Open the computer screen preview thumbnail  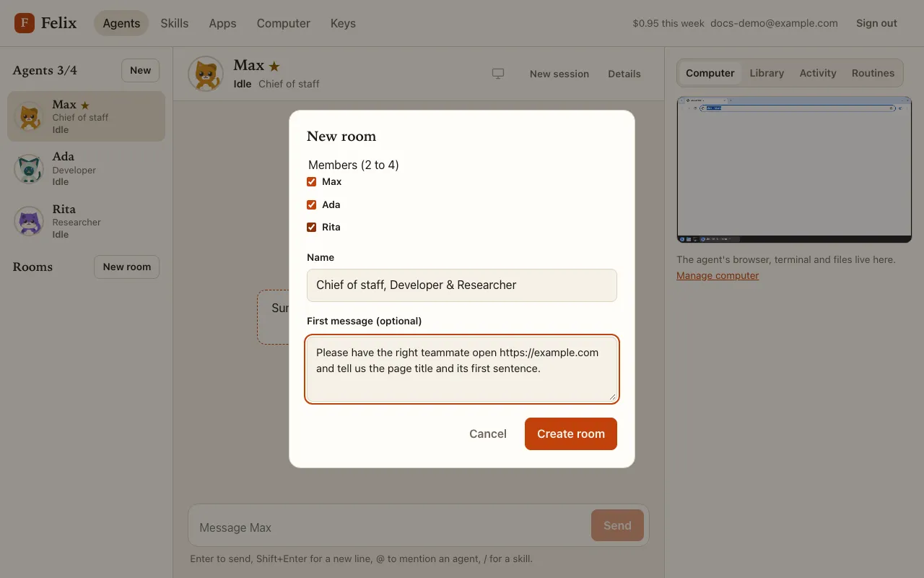pyautogui.click(x=794, y=170)
